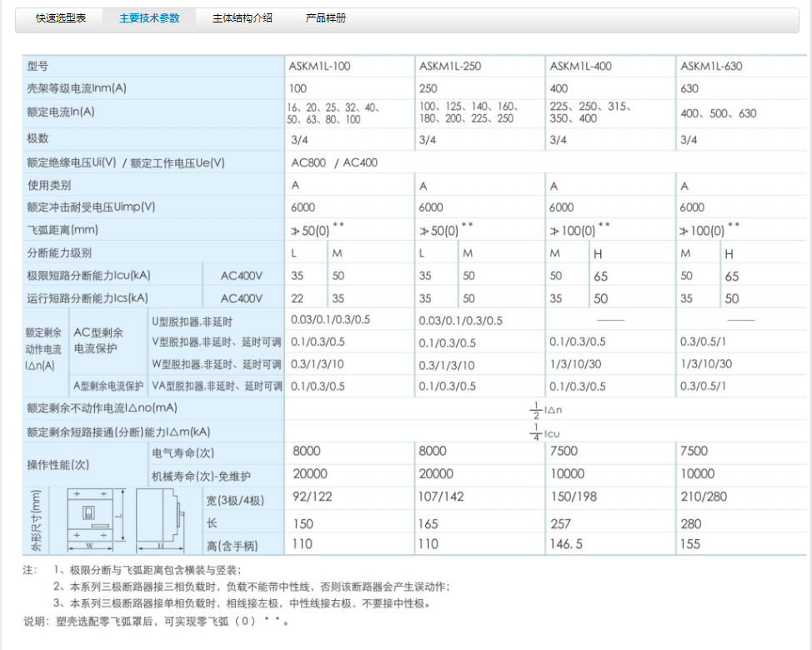Click the 极数 row label

click(x=38, y=138)
